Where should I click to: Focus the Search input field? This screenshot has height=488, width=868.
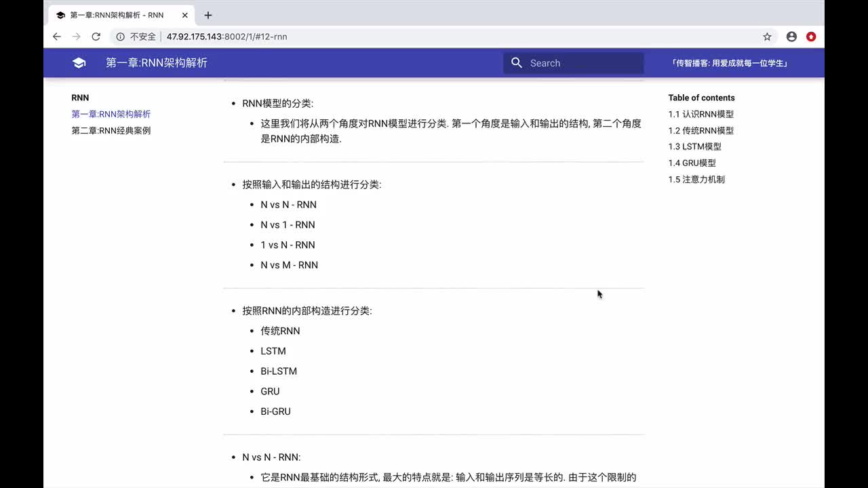[574, 63]
